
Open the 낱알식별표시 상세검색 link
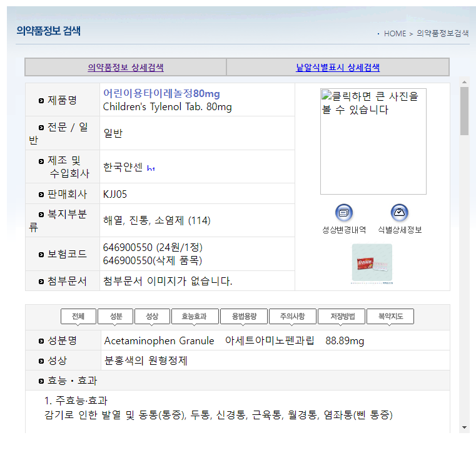point(338,68)
